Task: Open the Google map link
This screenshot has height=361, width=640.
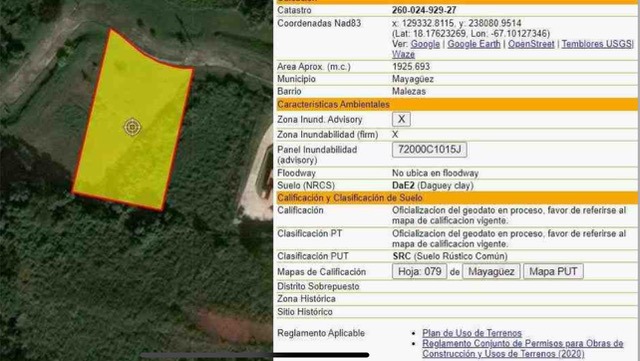Action: click(425, 44)
